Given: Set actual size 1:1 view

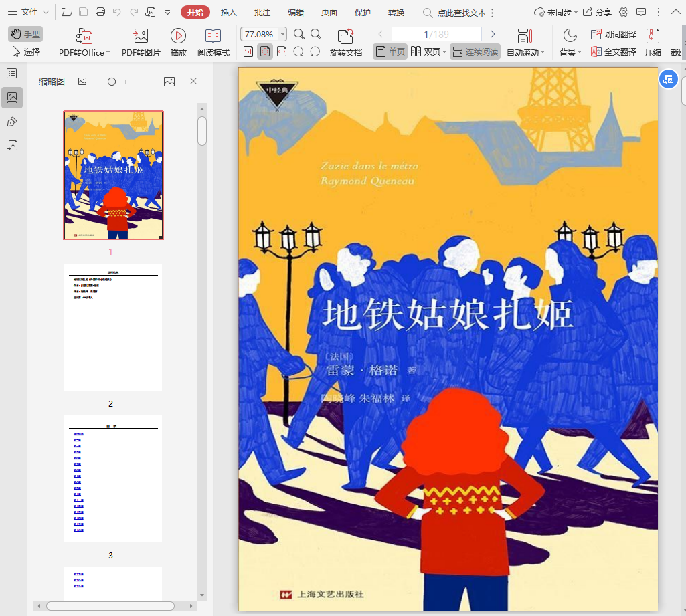Looking at the screenshot, I should [248, 52].
